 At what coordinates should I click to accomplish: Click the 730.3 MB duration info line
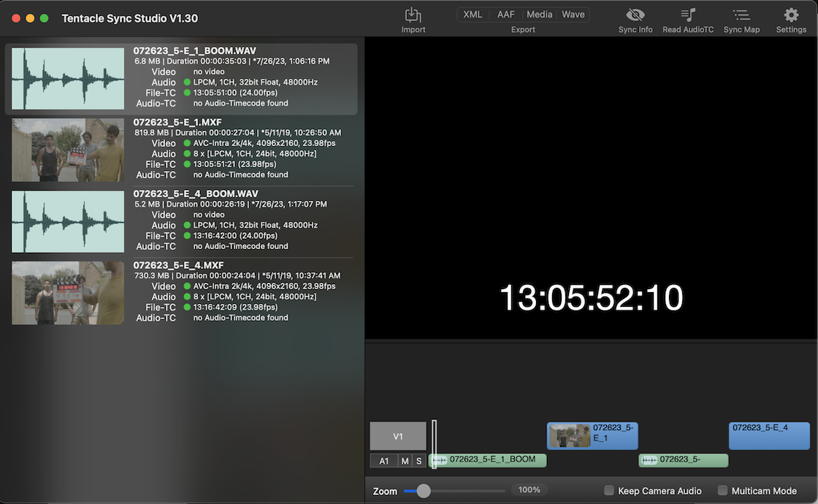coord(237,275)
